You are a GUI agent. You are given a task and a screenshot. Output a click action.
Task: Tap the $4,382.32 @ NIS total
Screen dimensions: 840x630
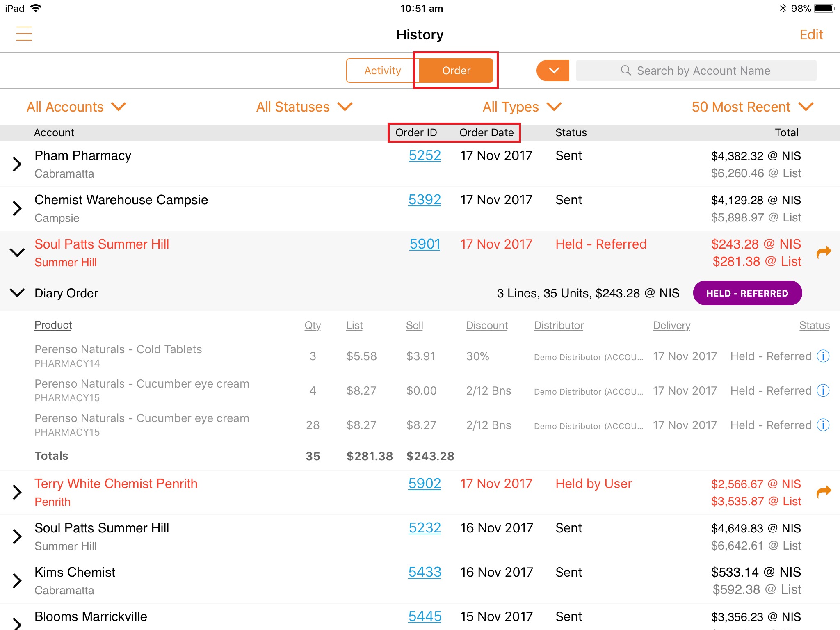point(756,156)
